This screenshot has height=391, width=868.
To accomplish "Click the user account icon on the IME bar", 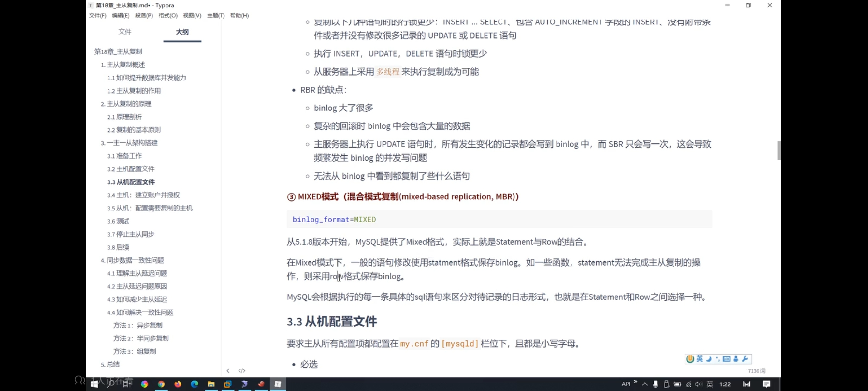I will pyautogui.click(x=736, y=359).
